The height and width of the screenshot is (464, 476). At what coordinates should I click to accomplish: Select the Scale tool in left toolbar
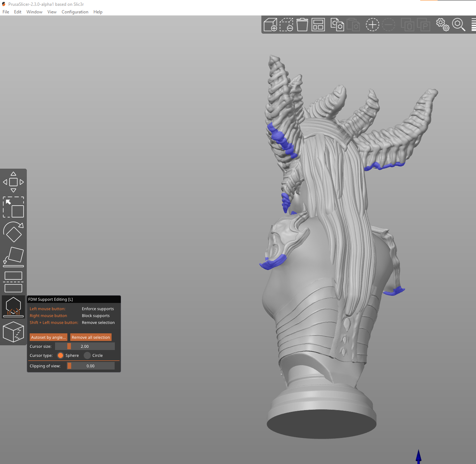point(13,207)
